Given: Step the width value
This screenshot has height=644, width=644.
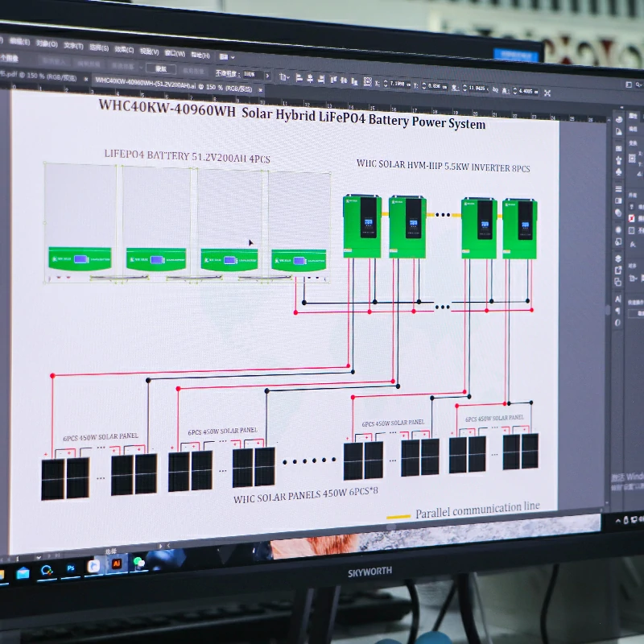Looking at the screenshot, I should (x=464, y=88).
